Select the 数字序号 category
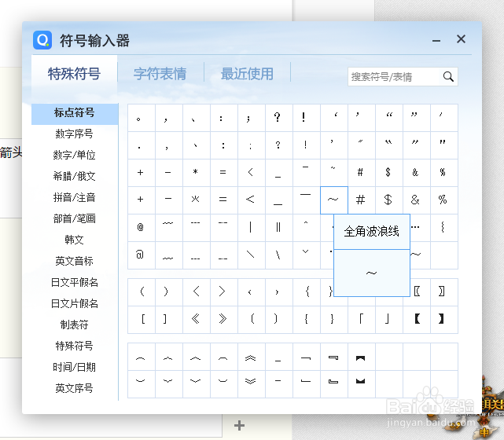The height and width of the screenshot is (440, 504). [75, 134]
